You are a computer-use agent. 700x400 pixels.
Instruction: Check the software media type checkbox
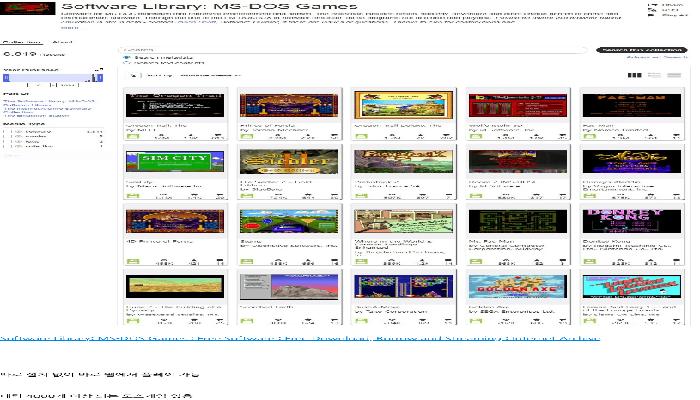4,131
